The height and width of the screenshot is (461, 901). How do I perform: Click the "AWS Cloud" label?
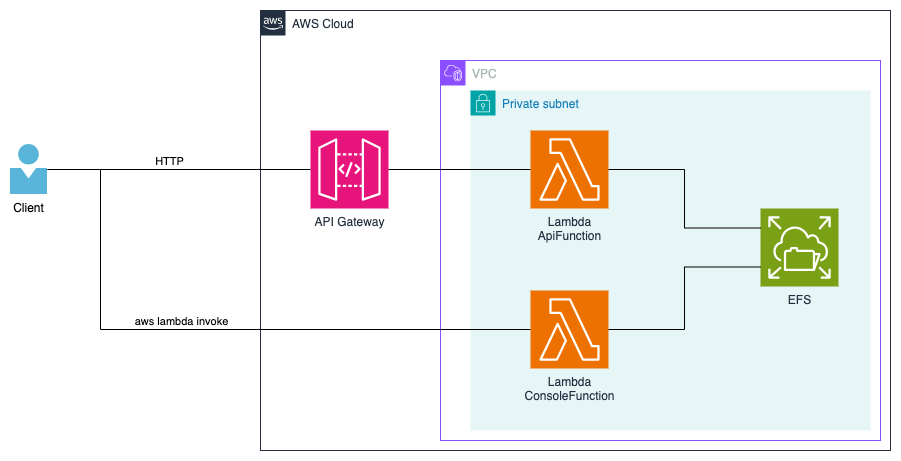coord(322,24)
